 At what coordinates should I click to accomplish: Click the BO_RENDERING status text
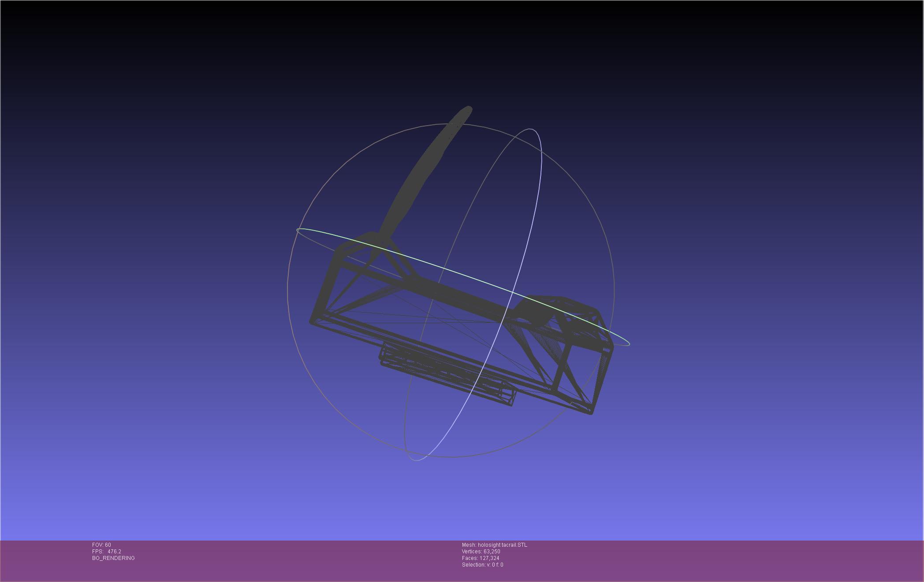pos(113,558)
